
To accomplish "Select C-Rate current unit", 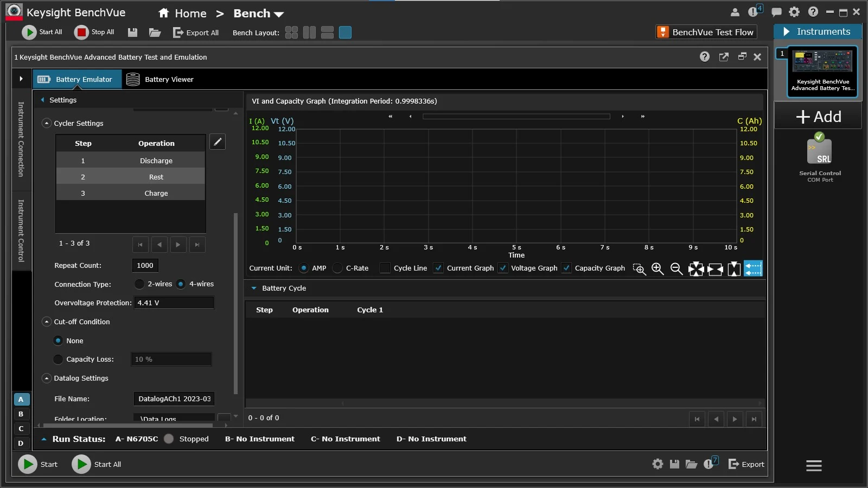I will (337, 268).
